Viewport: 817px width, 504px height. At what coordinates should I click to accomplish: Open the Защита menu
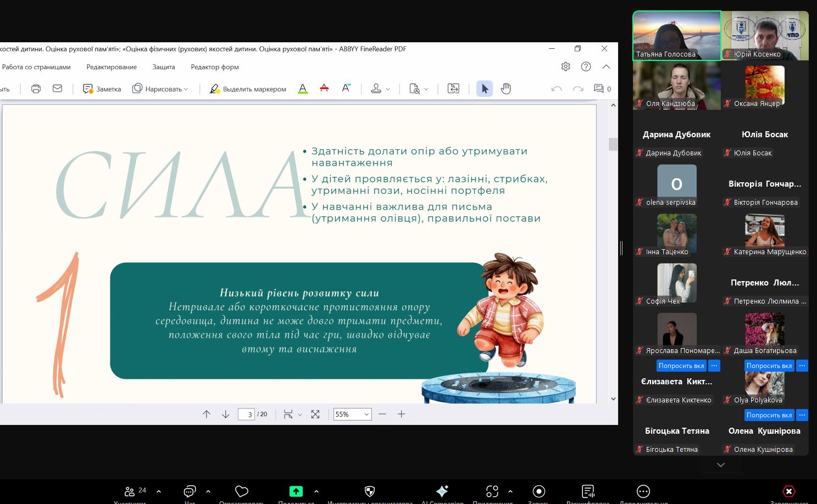point(164,67)
